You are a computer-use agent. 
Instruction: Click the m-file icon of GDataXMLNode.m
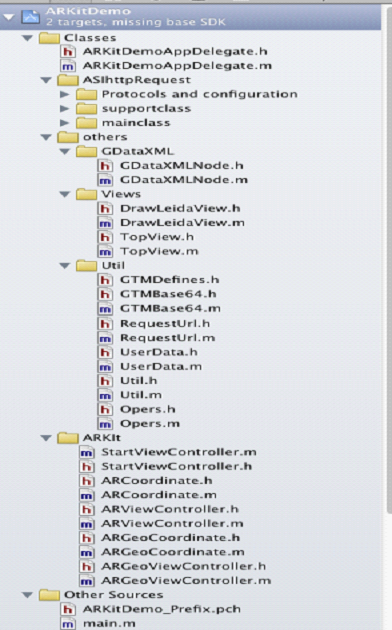point(105,180)
